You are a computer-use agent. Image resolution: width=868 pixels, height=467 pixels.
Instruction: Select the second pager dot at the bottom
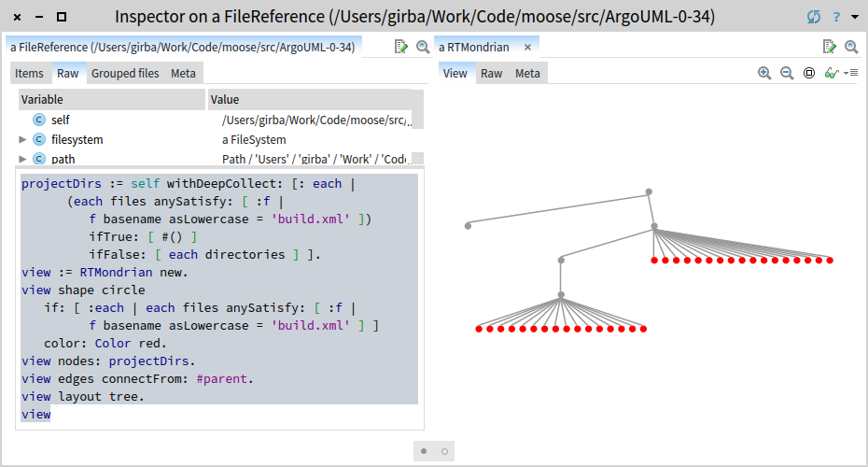[x=444, y=451]
